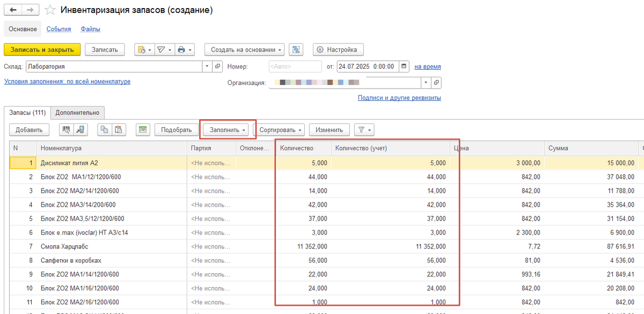This screenshot has height=314, width=644.
Task: Select the Дисиликат лития А2 row
Action: point(326,163)
